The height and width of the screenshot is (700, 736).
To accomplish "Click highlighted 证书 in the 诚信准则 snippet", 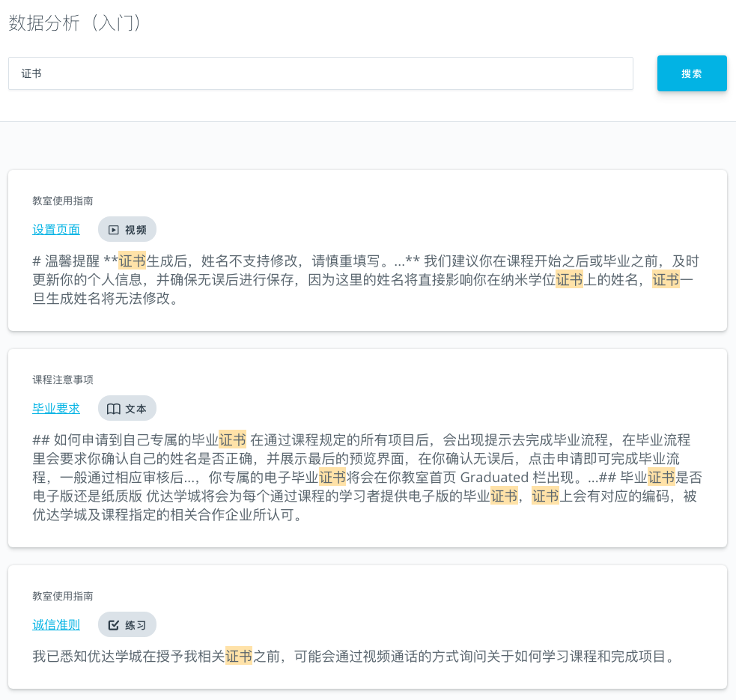I will [239, 657].
